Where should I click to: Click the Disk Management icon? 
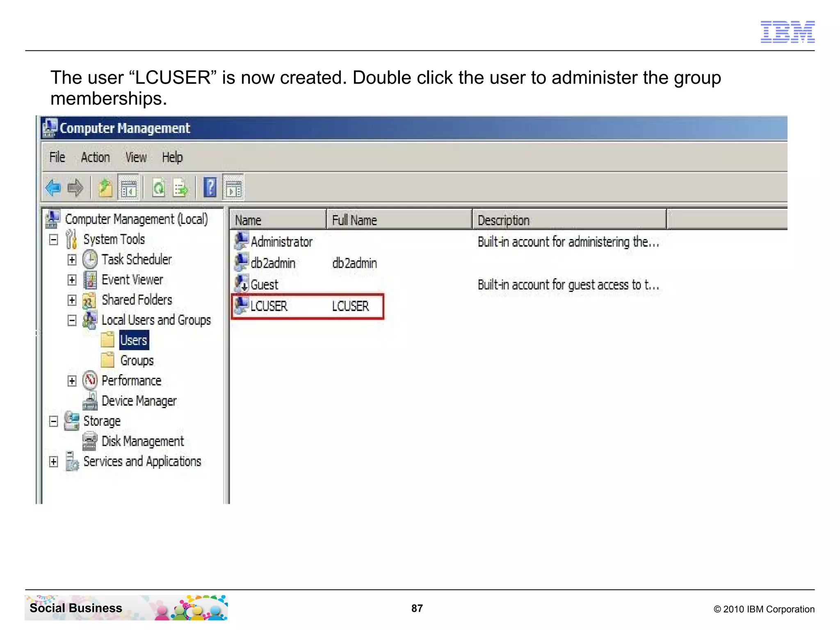click(x=89, y=441)
